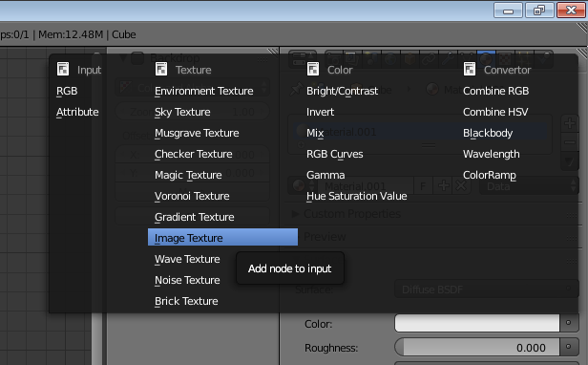Restore down the application window
Screen dimensions: 588x365
coord(539,11)
